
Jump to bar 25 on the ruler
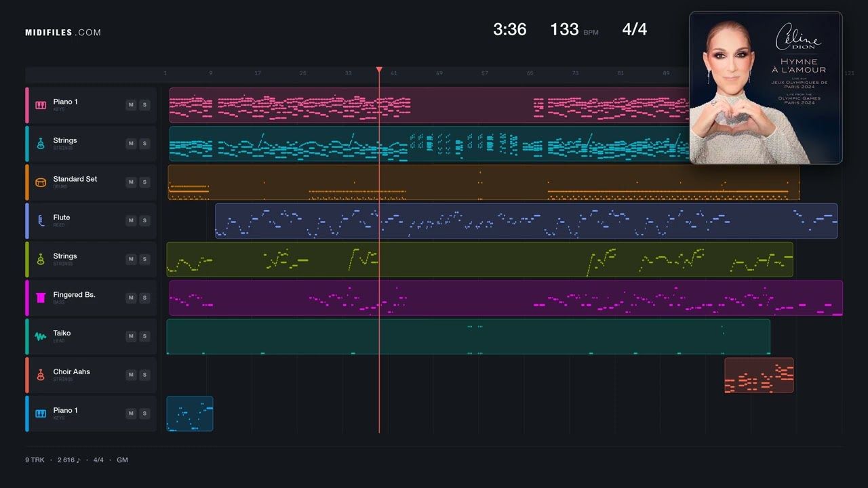coord(302,73)
